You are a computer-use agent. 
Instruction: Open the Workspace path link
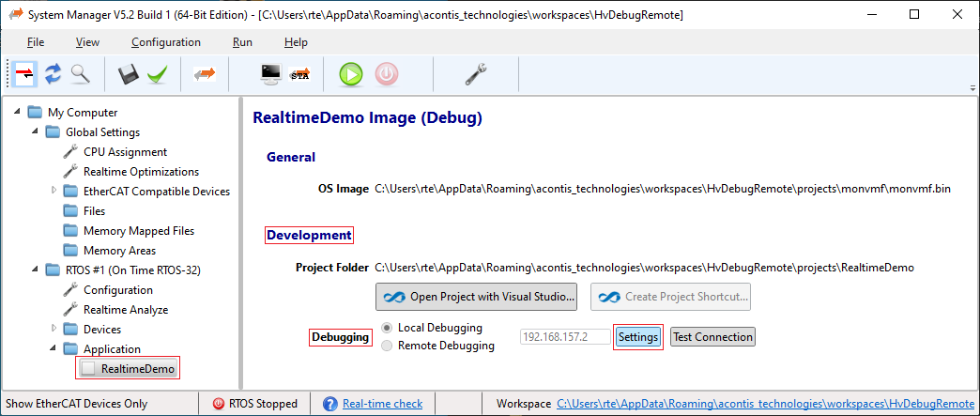coord(766,404)
